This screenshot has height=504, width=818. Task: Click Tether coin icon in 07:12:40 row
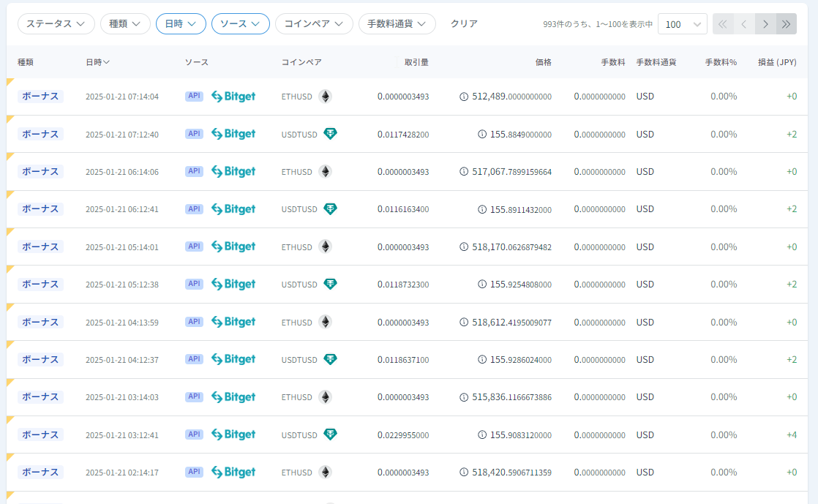point(330,134)
